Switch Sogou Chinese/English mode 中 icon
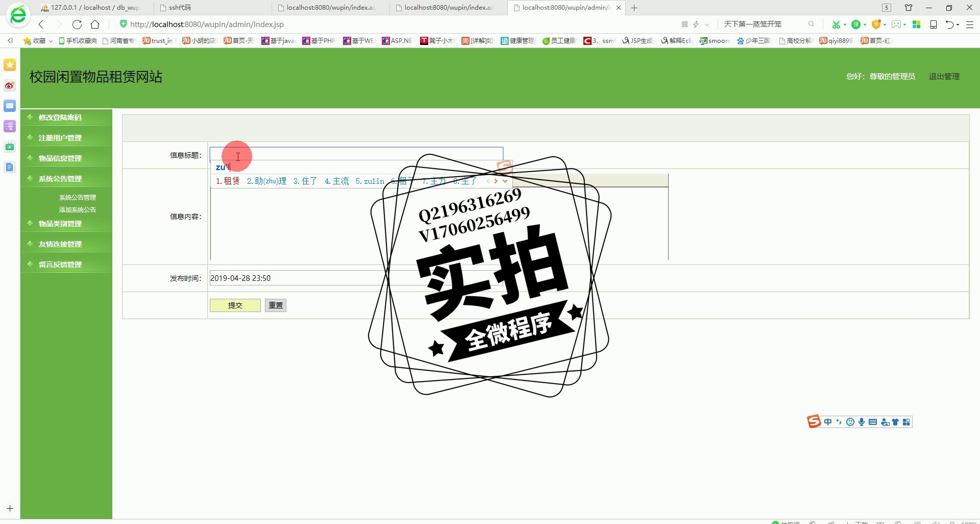980x524 pixels. (828, 422)
